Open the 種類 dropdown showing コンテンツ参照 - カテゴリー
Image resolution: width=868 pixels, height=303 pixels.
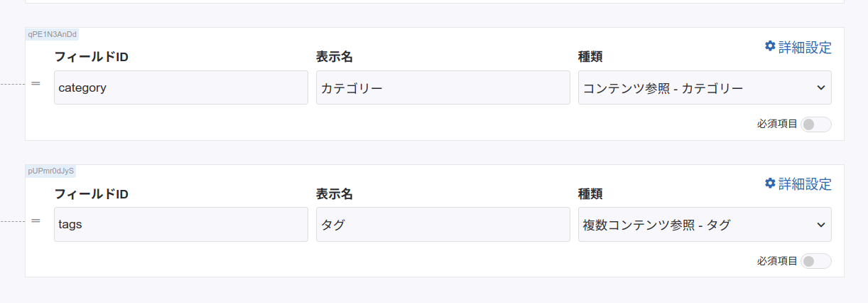pos(696,88)
